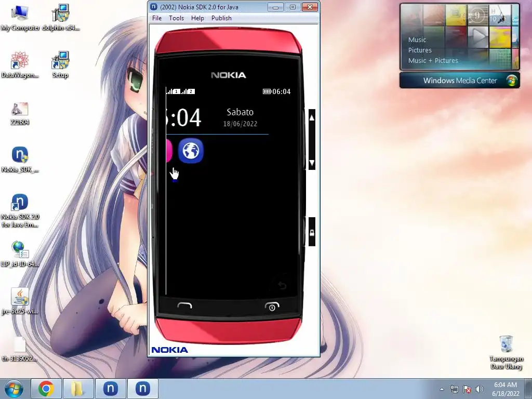
Task: Click the Windows Media Center banner
Action: (460, 81)
